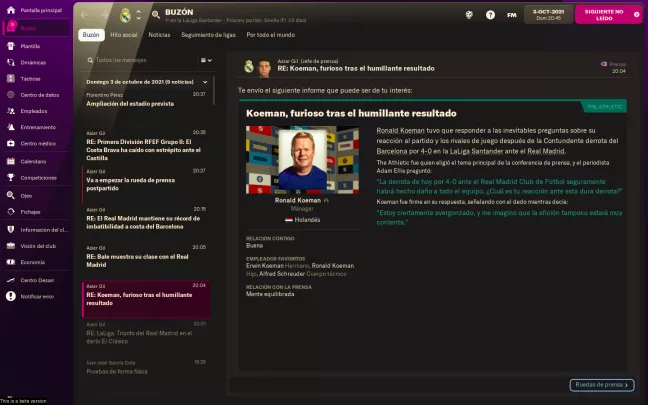Click Ruedas de prensa button

(602, 385)
